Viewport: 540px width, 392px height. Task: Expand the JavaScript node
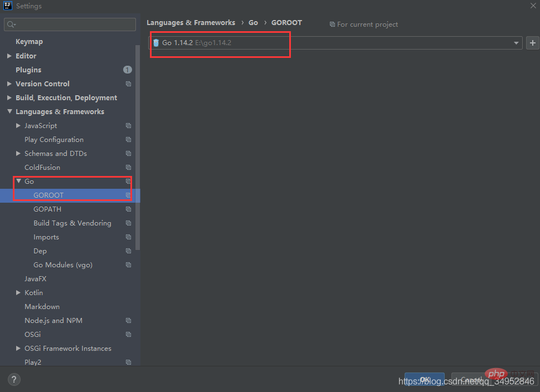18,126
